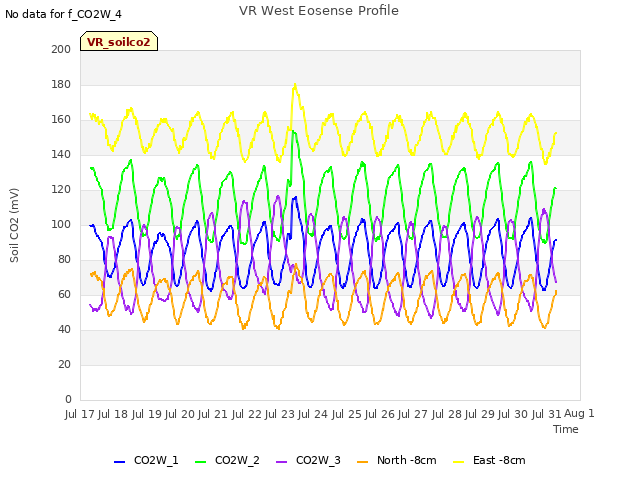
Task: Click the Jul 17 x-axis tick label
Action: [80, 414]
